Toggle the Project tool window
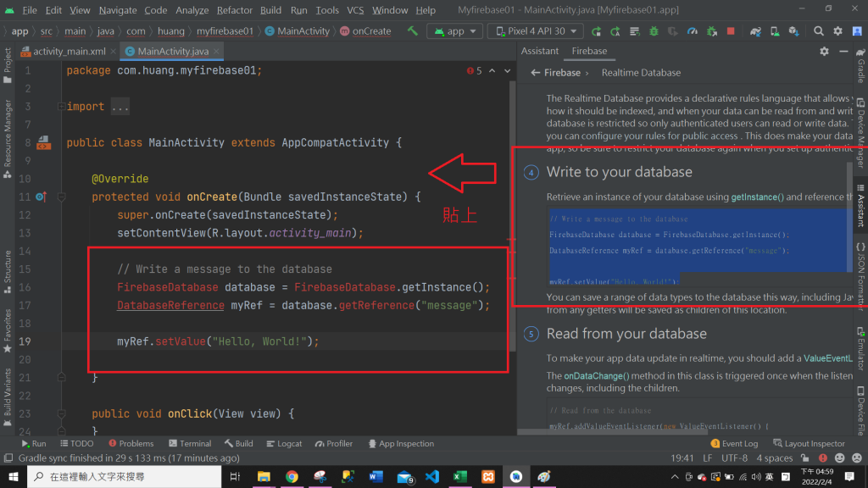The height and width of the screenshot is (488, 868). (x=7, y=65)
